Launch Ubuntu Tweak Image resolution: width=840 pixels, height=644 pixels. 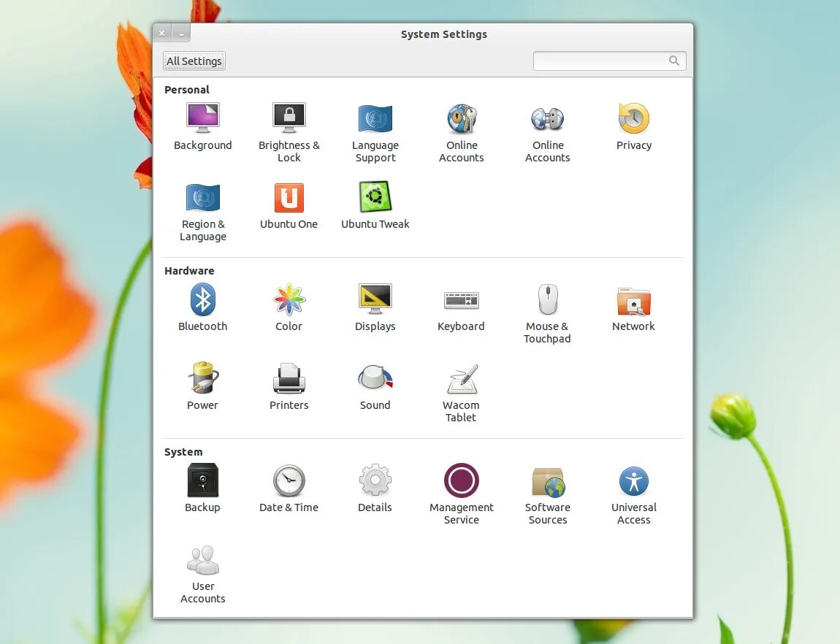(375, 197)
